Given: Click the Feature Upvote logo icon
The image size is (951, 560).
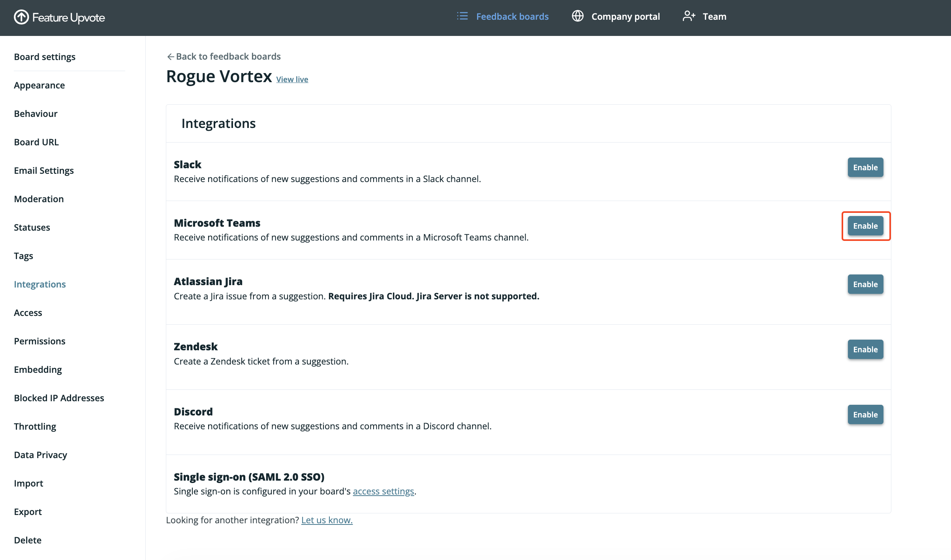Looking at the screenshot, I should point(21,17).
